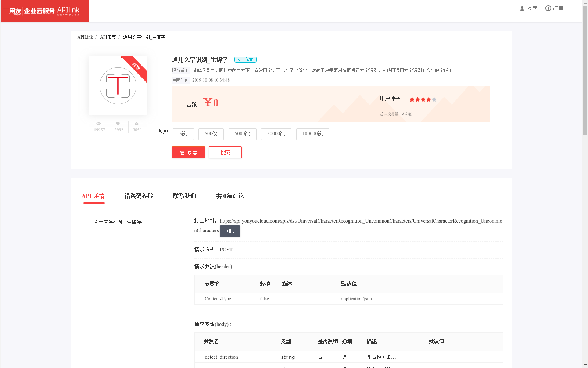Click the views eye icon above 19957
Screen dimensions: 588x368
(98, 124)
